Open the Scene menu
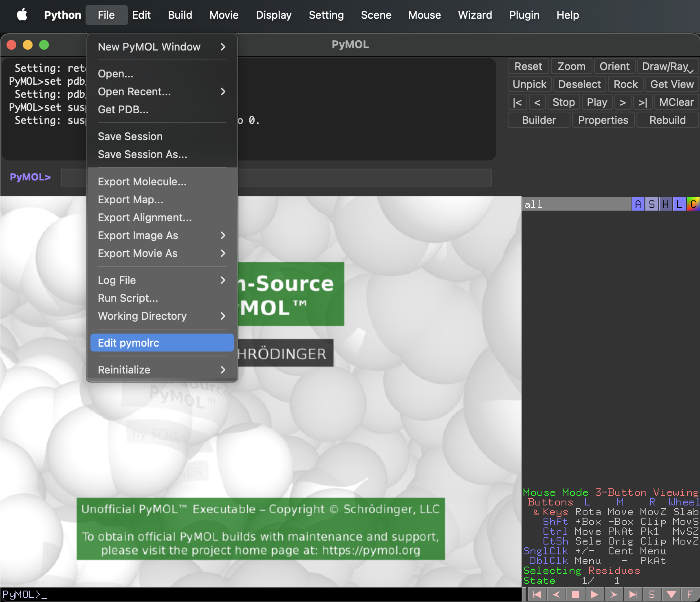700x602 pixels. (x=376, y=15)
